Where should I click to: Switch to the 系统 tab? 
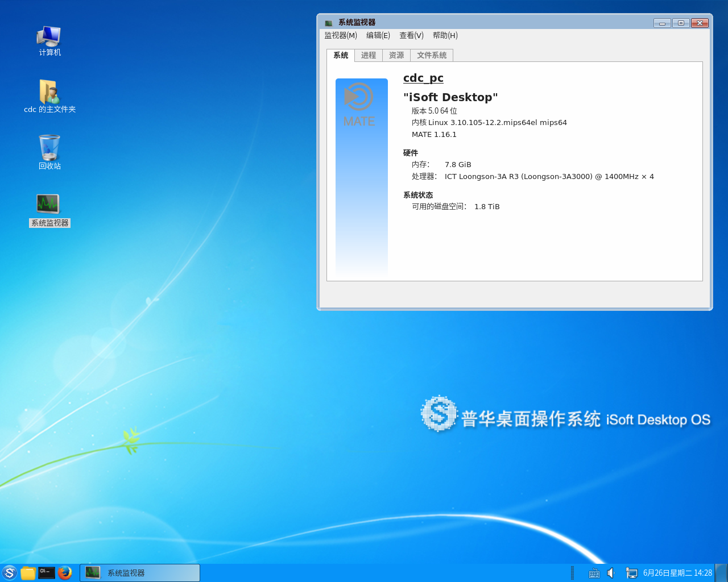[x=341, y=55]
